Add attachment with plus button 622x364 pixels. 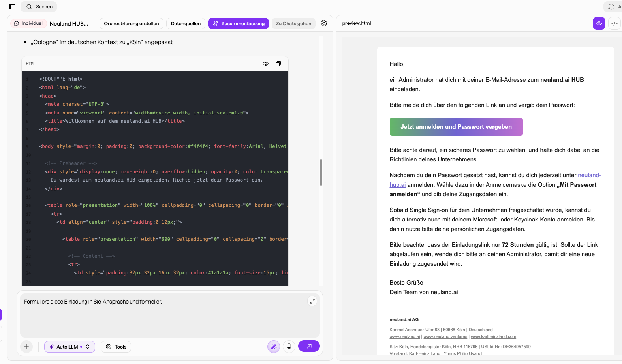pyautogui.click(x=26, y=347)
